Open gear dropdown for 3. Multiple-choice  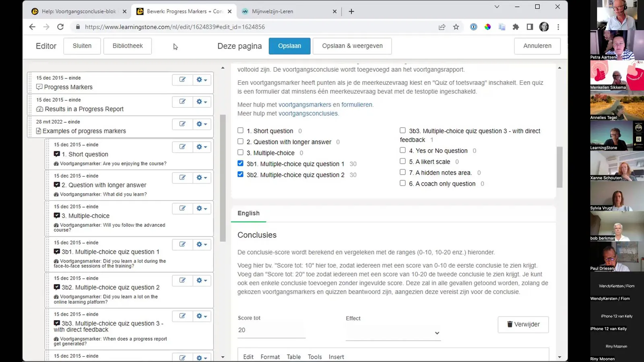point(202,208)
